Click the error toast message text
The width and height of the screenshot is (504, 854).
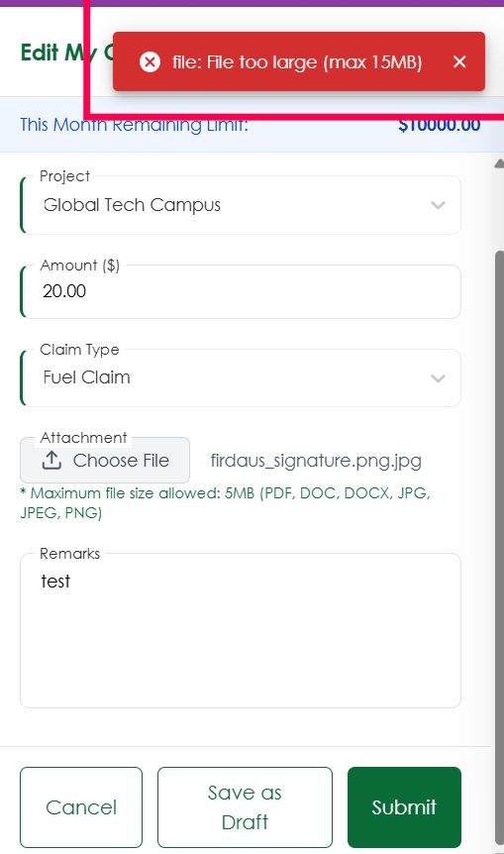point(297,62)
